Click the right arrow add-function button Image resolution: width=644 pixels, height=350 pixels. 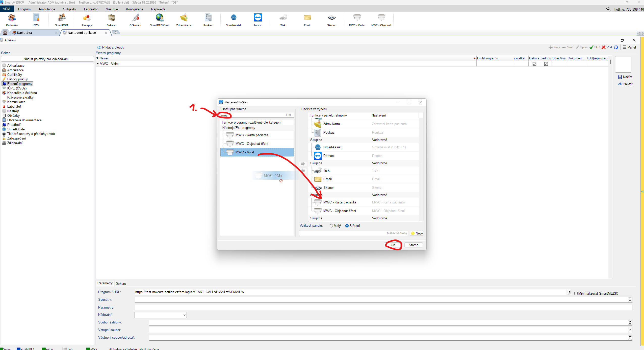pos(303,164)
